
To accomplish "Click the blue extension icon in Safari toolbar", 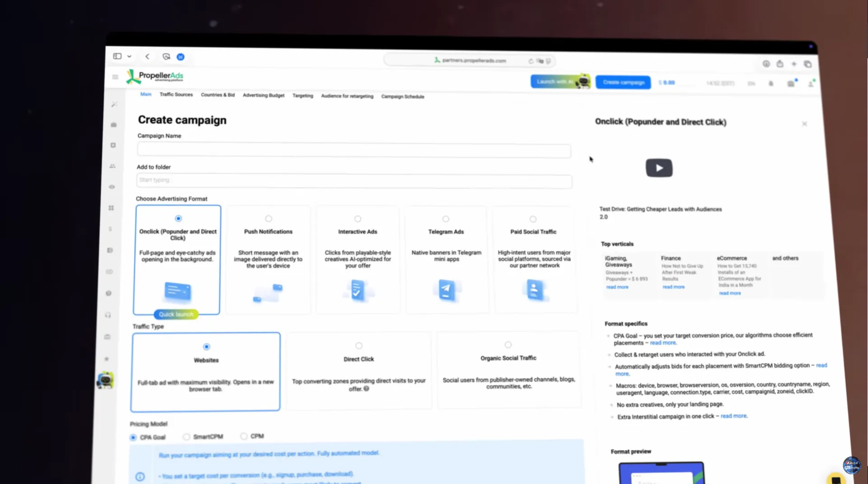I will click(x=180, y=57).
